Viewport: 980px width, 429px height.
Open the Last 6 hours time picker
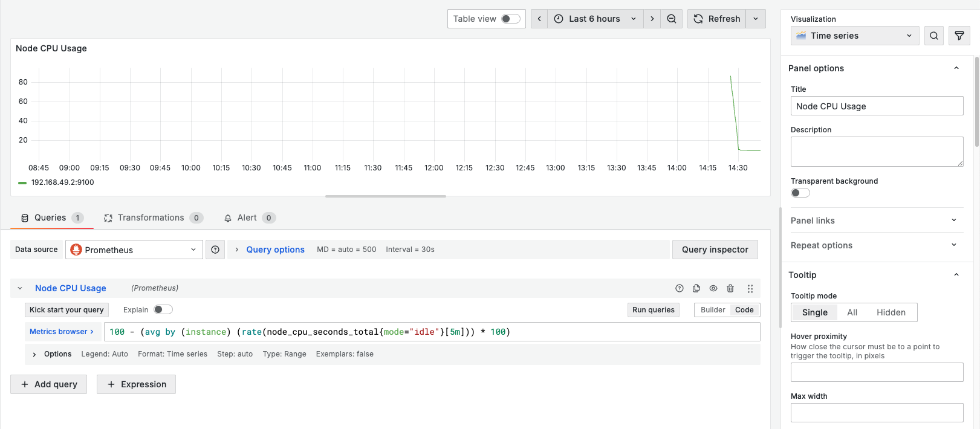(595, 19)
